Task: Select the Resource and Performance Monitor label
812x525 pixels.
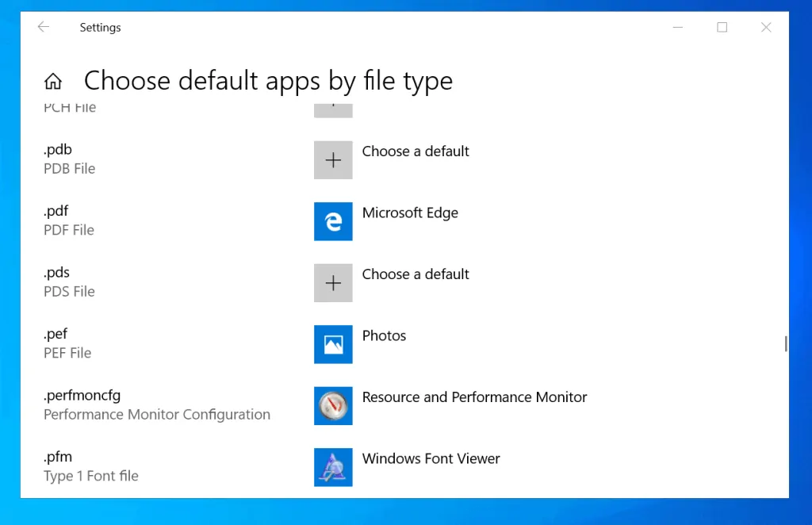Action: tap(474, 397)
